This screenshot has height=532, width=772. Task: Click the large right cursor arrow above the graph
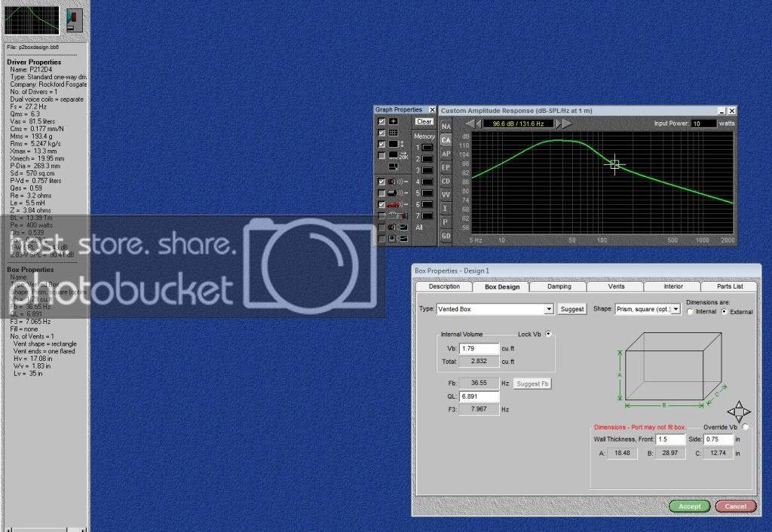click(568, 124)
